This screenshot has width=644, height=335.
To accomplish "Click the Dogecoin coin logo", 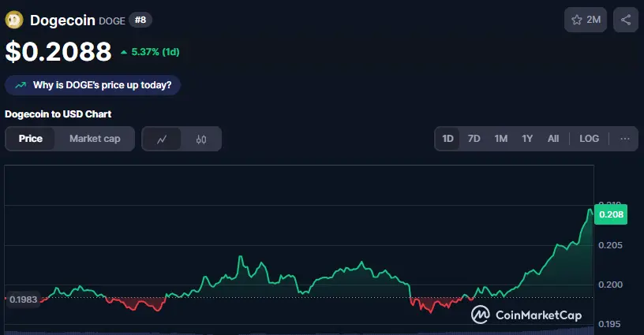I will pyautogui.click(x=14, y=20).
